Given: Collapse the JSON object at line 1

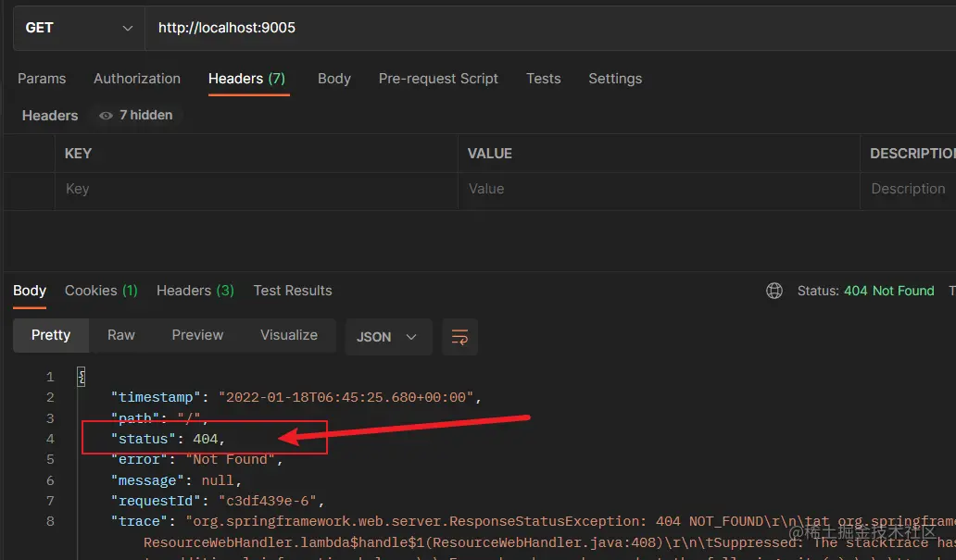Looking at the screenshot, I should pyautogui.click(x=82, y=378).
